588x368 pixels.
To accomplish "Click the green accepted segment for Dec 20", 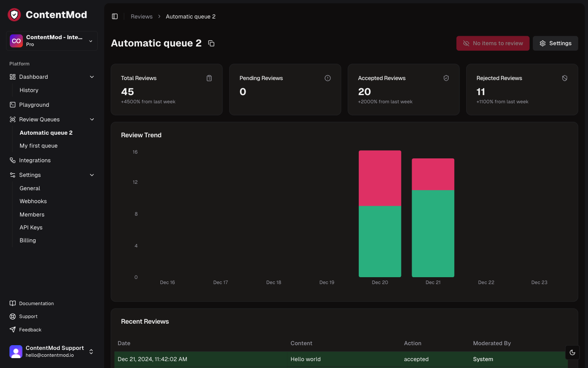I will [380, 241].
